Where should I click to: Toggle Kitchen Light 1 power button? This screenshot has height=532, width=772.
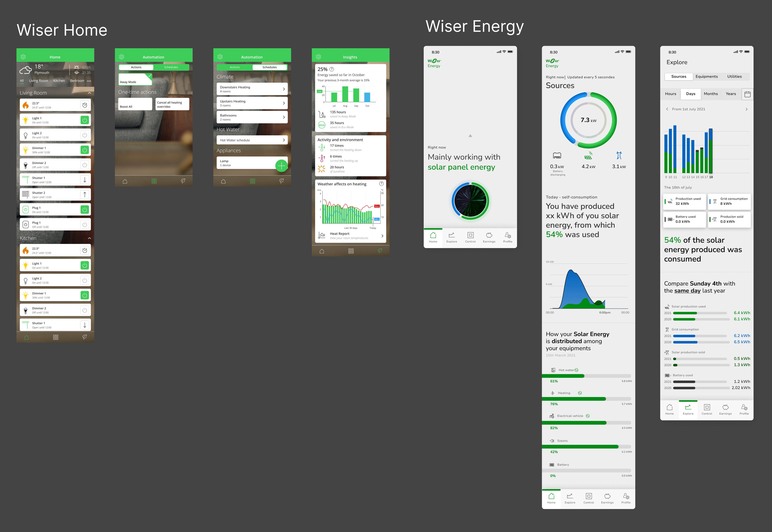coord(85,265)
